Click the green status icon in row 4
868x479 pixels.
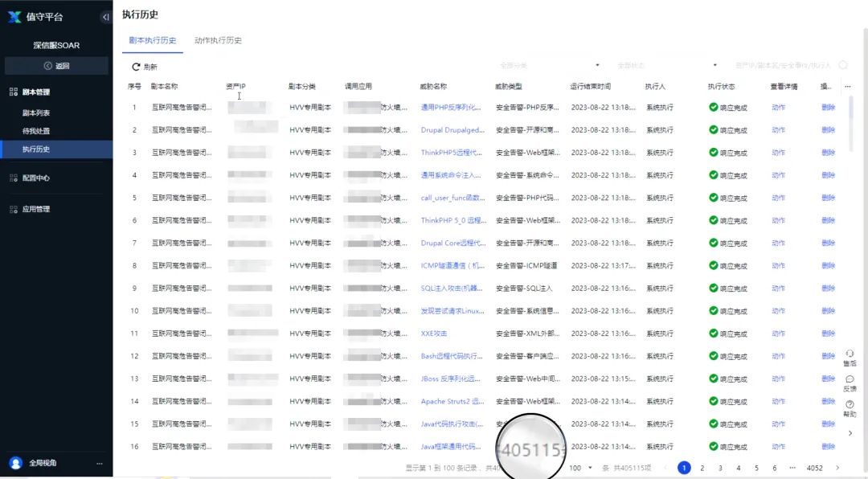click(x=714, y=175)
